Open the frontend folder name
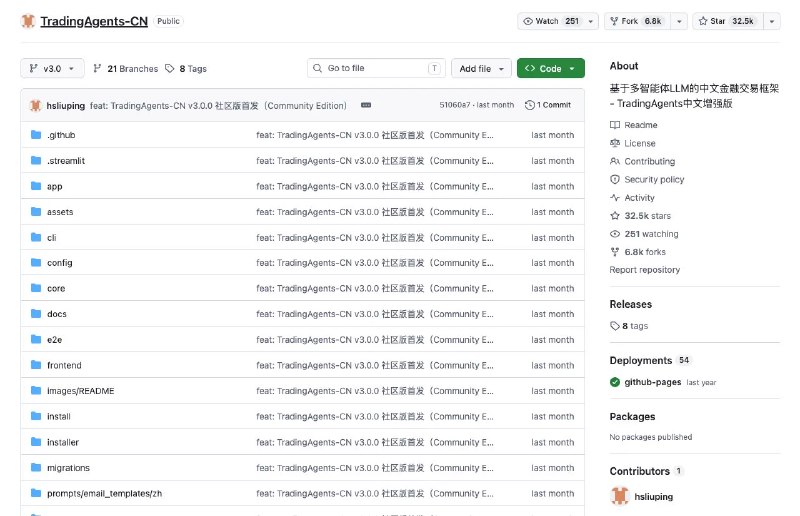The width and height of the screenshot is (800, 516). coord(64,365)
